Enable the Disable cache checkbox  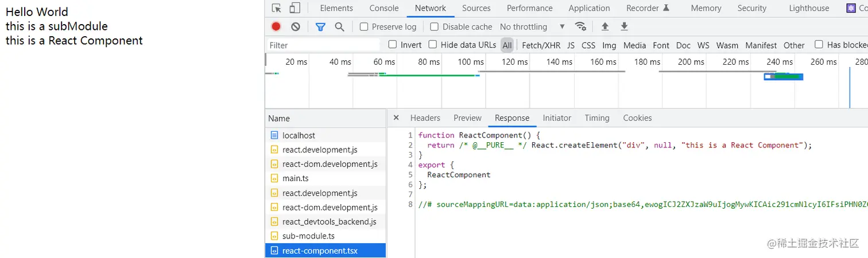point(435,26)
